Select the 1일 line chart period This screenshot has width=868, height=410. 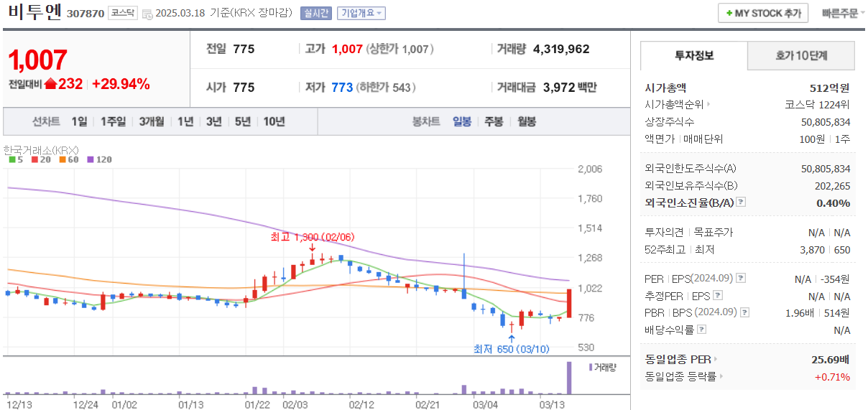click(79, 121)
